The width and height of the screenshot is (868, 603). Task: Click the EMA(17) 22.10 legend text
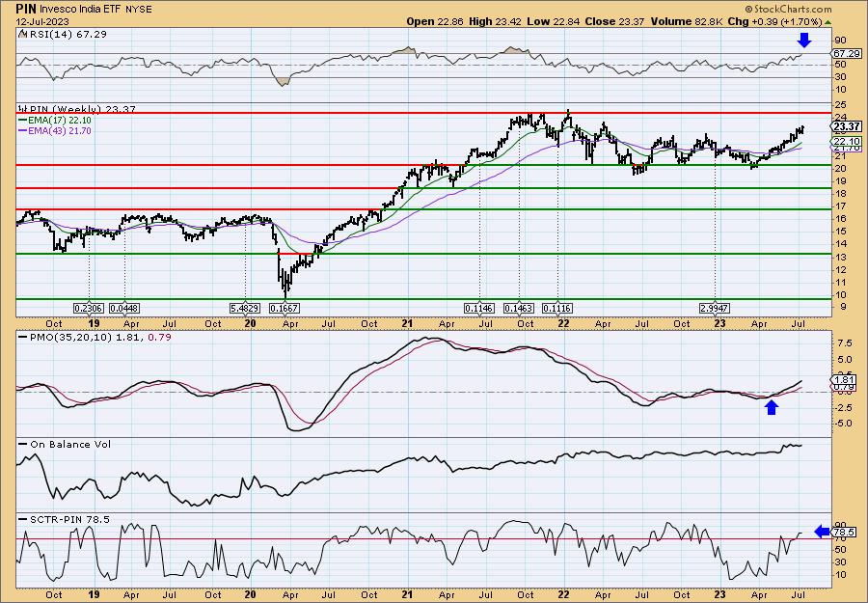pos(59,121)
